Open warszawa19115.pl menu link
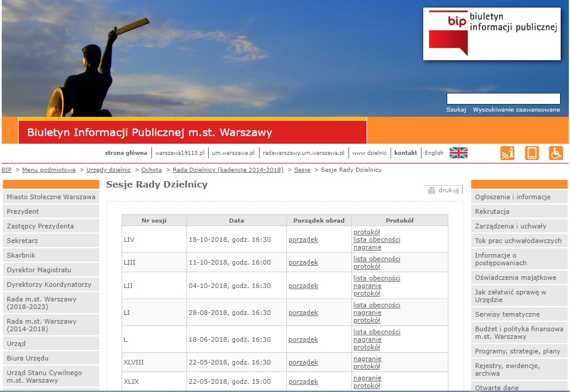This screenshot has height=392, width=570. 179,153
